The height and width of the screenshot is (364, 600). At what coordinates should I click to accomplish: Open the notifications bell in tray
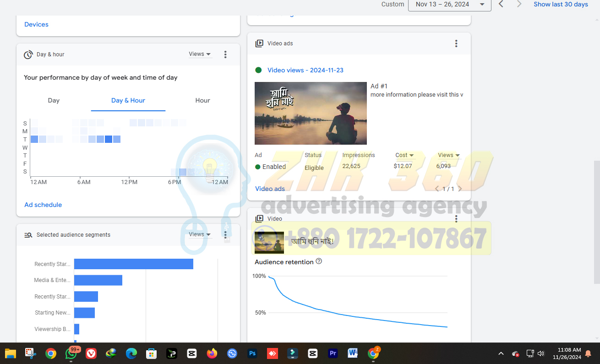[588, 353]
